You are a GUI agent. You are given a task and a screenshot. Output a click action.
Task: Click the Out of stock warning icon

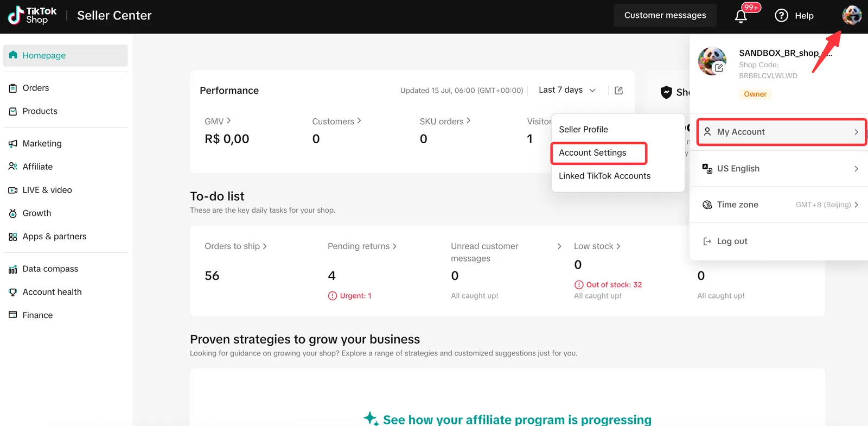pyautogui.click(x=579, y=284)
